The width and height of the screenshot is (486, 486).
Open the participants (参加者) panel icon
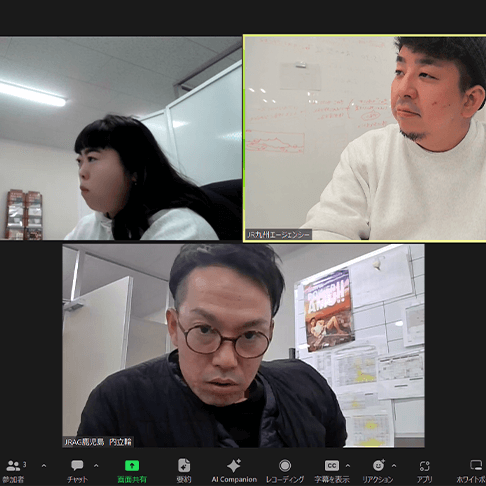click(13, 466)
